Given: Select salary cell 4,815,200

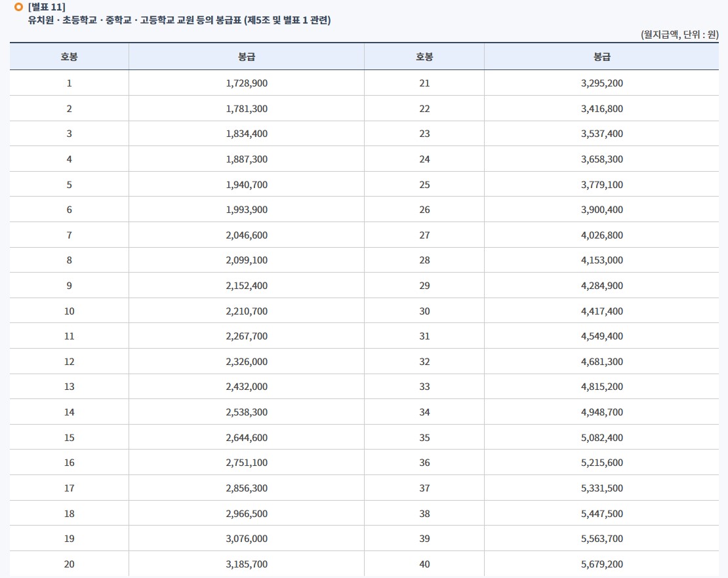Looking at the screenshot, I should click(601, 387).
